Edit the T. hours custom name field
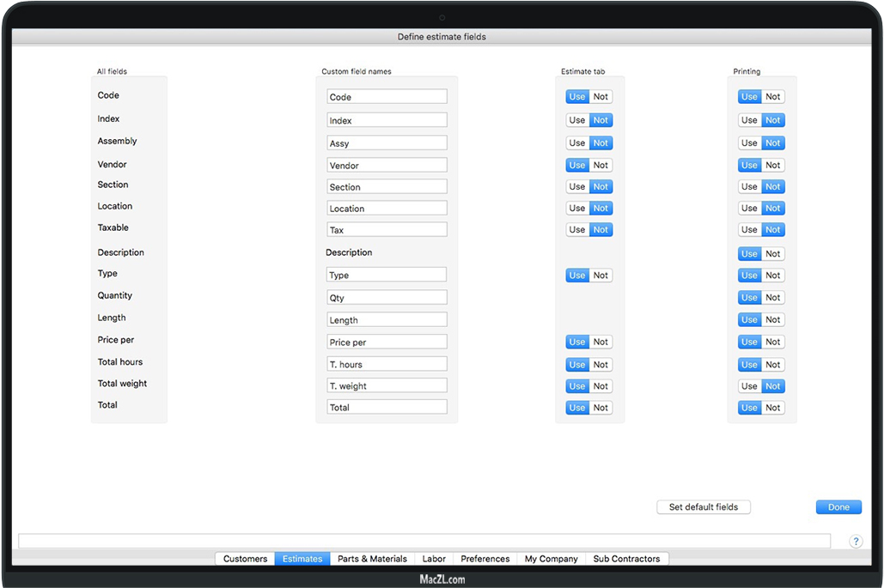 [x=387, y=364]
